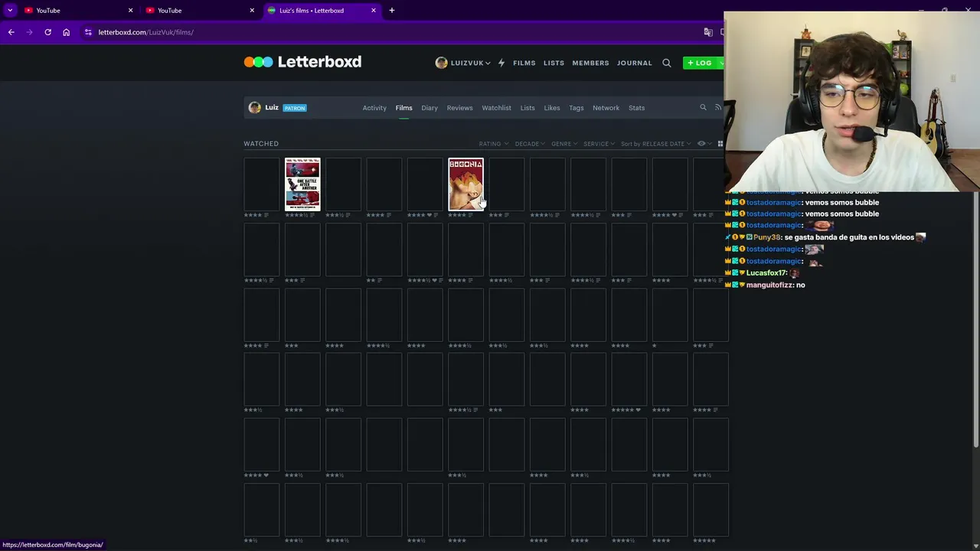Open the LUIZVUK account menu

click(x=462, y=63)
